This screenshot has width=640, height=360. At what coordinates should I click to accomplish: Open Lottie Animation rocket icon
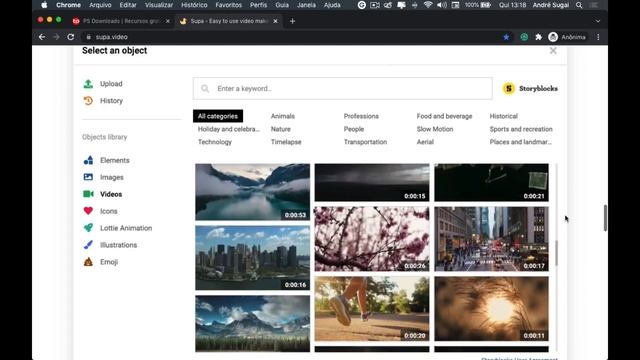[x=88, y=228]
